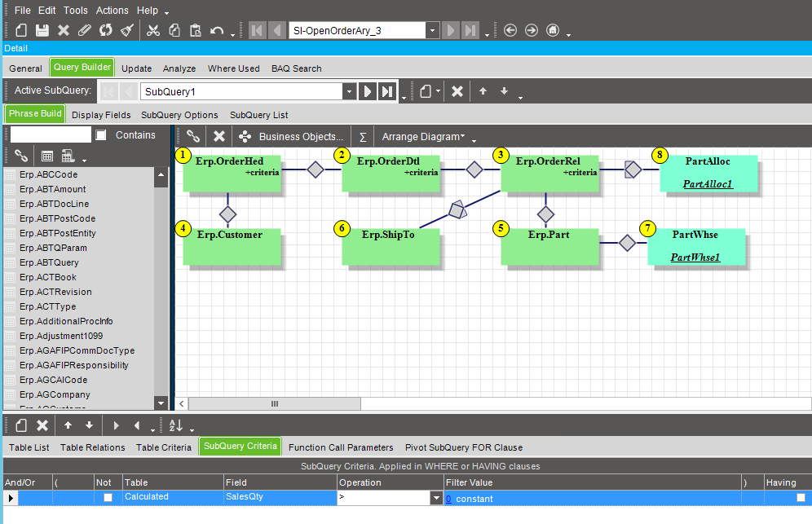812x524 pixels.
Task: Toggle the Not checkbox for SalesQty row
Action: point(108,498)
